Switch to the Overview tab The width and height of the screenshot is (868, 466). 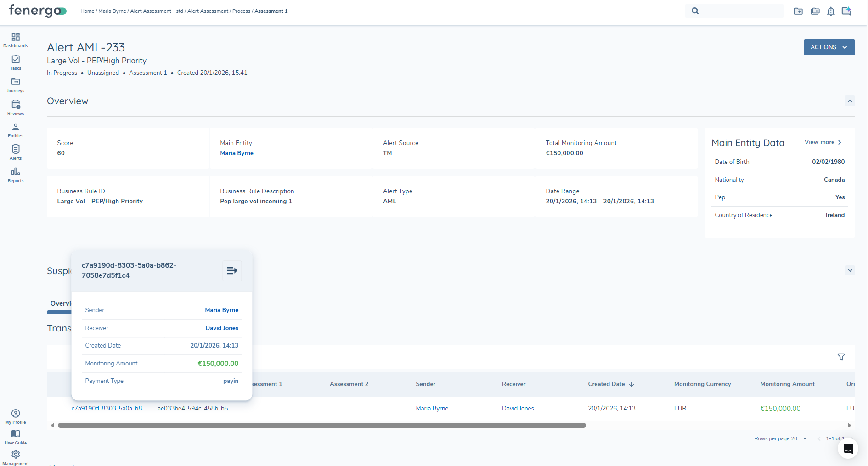tap(60, 303)
